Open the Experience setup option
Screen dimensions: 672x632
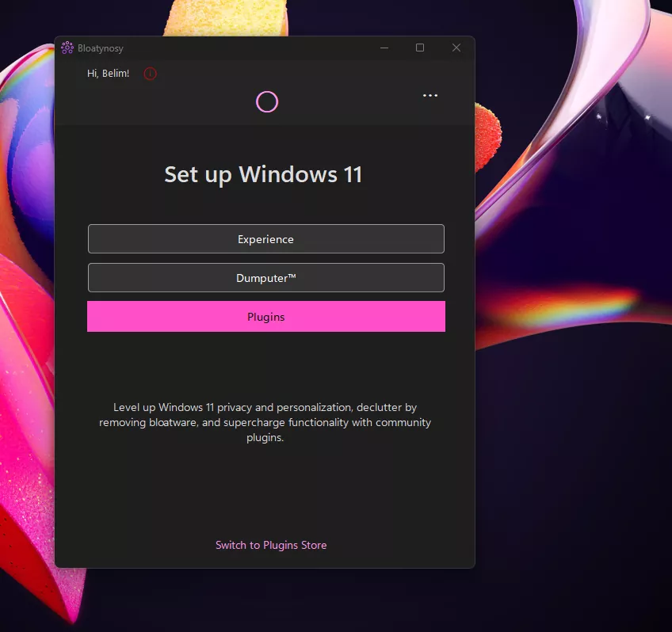pyautogui.click(x=265, y=239)
